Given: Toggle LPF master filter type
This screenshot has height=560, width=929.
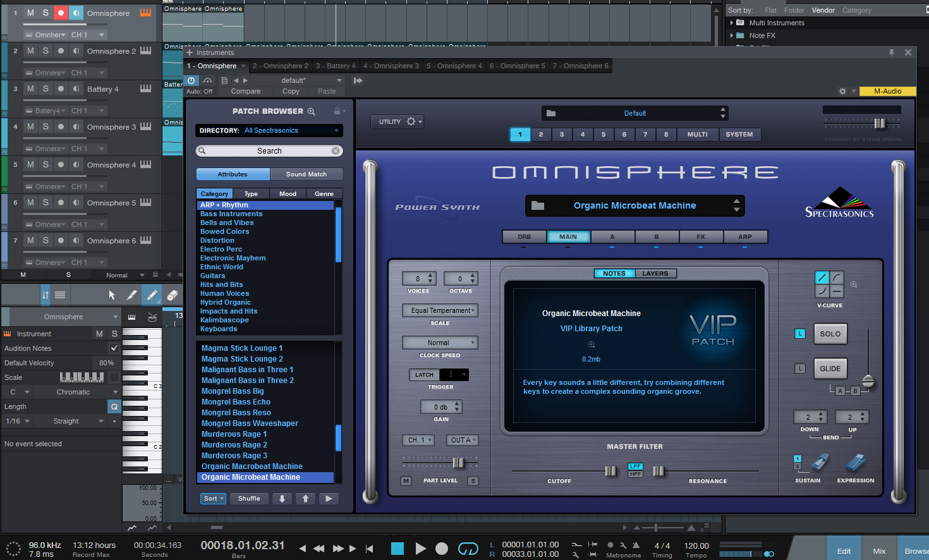Looking at the screenshot, I should (x=635, y=466).
